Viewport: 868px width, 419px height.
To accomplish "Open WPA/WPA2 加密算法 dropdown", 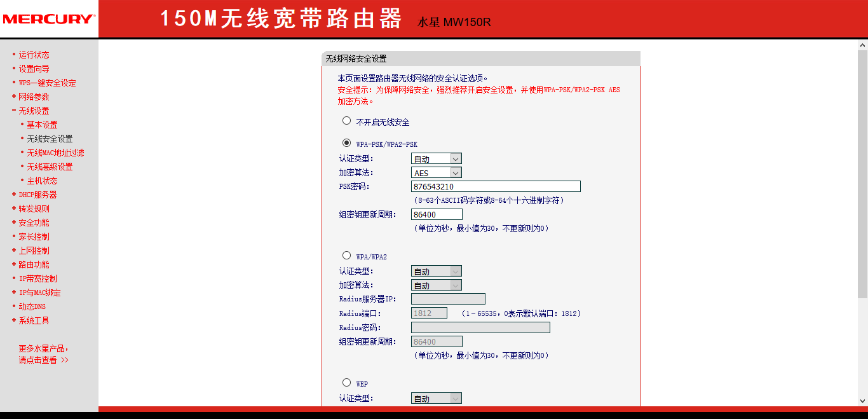I will 437,285.
